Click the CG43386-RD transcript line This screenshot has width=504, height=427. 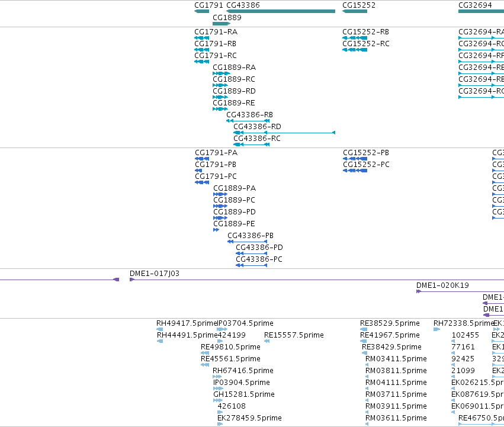pos(284,133)
